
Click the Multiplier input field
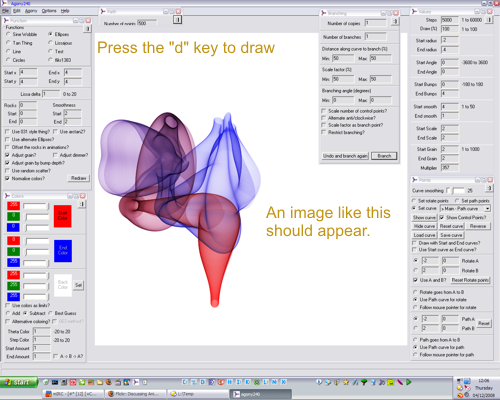tap(450, 168)
